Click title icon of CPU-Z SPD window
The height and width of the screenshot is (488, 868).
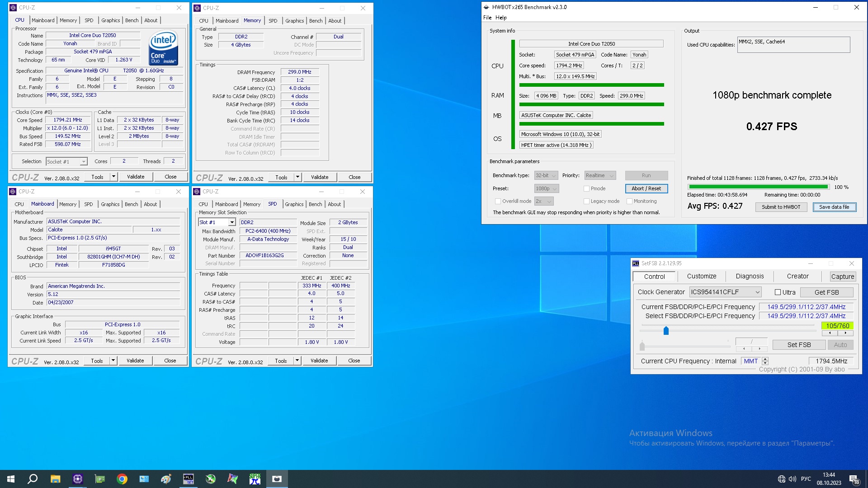(x=197, y=192)
